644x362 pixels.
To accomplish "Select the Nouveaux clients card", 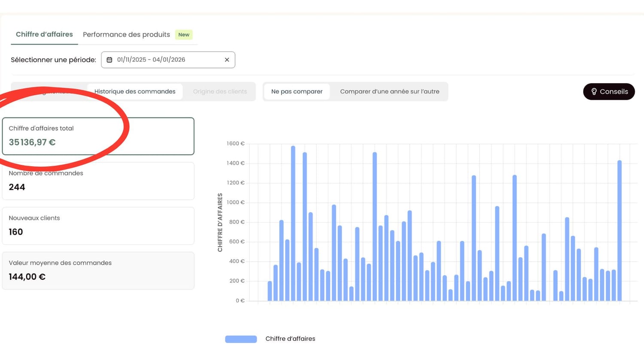I will point(98,226).
